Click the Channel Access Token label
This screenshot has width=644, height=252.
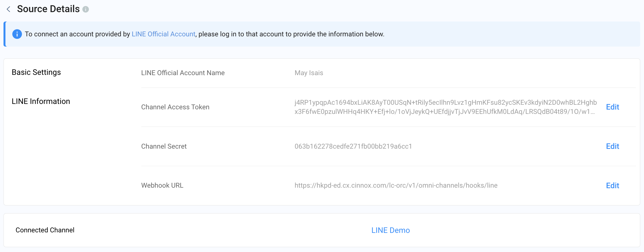click(175, 107)
